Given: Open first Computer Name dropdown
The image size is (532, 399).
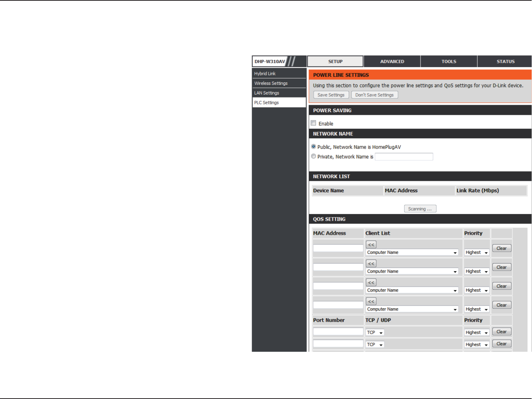Looking at the screenshot, I should click(x=412, y=252).
